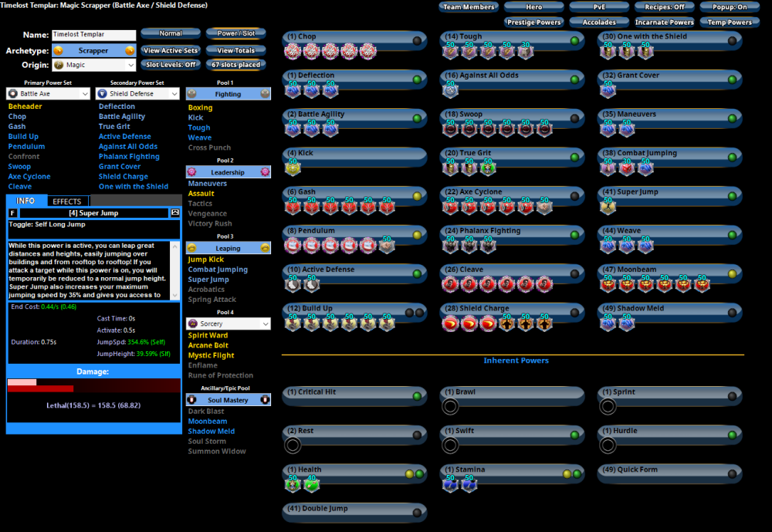Toggle the Slot Levels: Off button
Image resolution: width=772 pixels, height=532 pixels.
click(170, 65)
